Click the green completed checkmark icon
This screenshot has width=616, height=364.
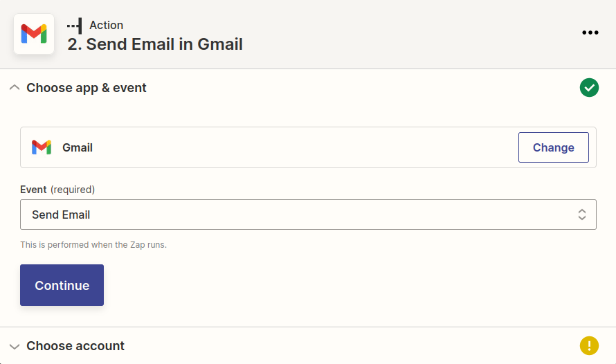pyautogui.click(x=589, y=88)
